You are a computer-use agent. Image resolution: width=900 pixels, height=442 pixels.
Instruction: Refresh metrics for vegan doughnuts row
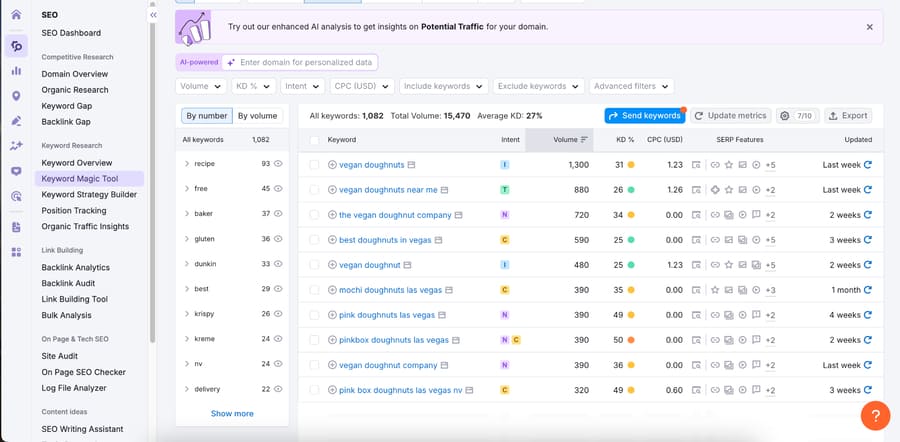868,165
